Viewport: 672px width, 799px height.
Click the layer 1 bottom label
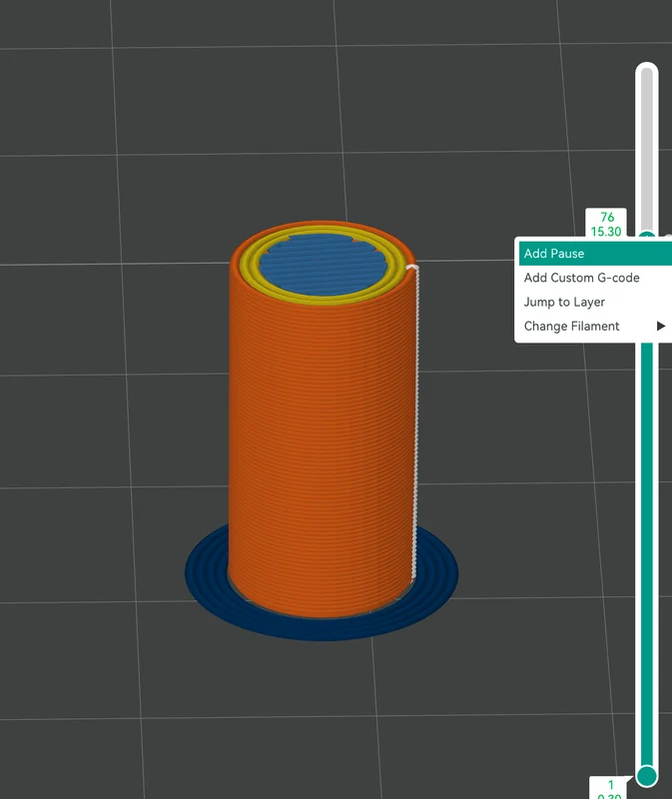(609, 788)
